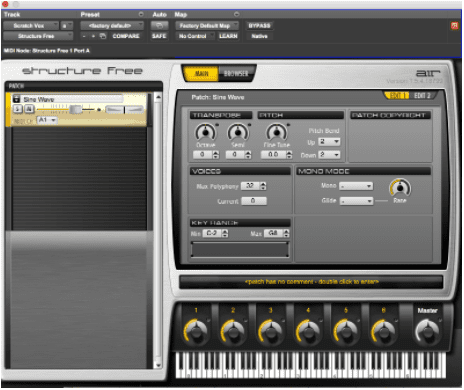Switch to the BROWSER tab
This screenshot has height=390, width=464.
point(236,74)
